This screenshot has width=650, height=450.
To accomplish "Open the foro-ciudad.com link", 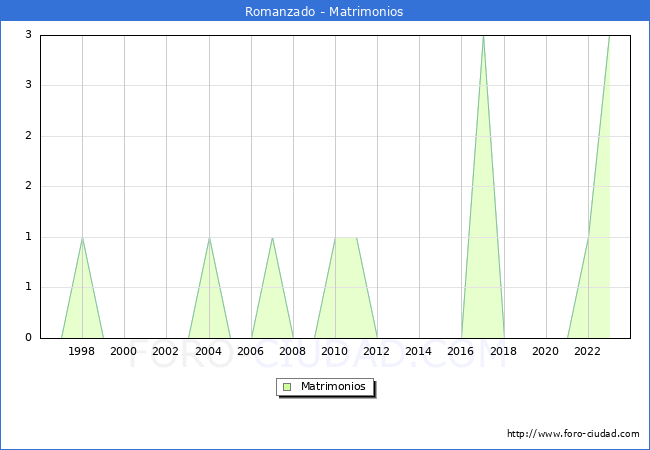I will 573,434.
